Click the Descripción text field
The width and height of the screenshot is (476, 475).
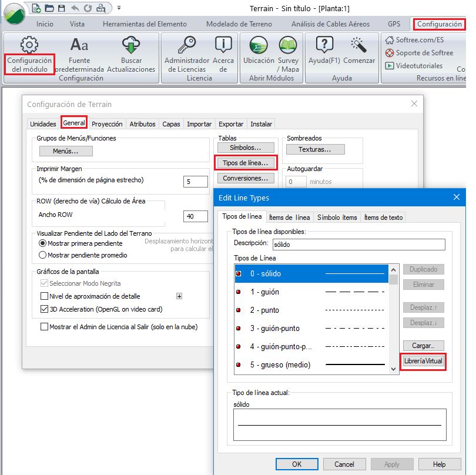[x=359, y=245]
